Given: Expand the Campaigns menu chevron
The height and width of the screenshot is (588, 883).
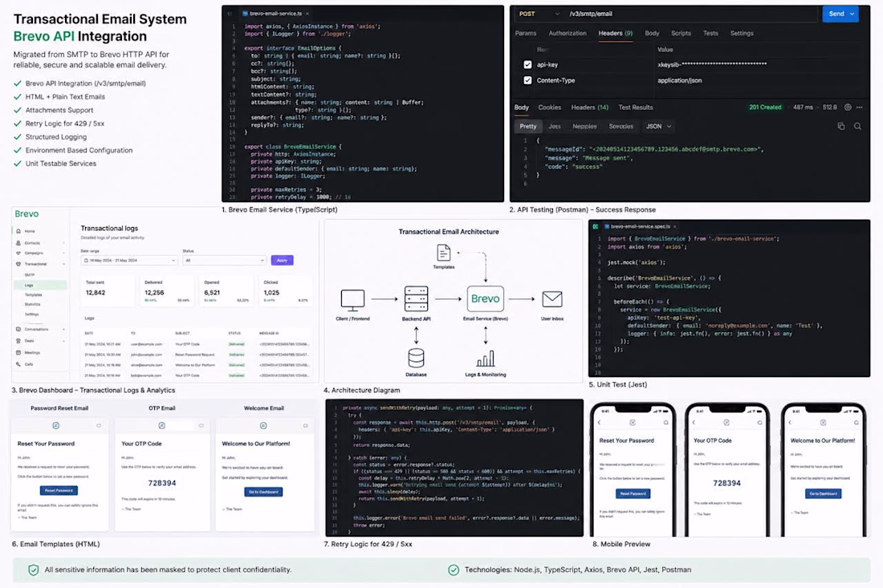Looking at the screenshot, I should click(x=63, y=253).
